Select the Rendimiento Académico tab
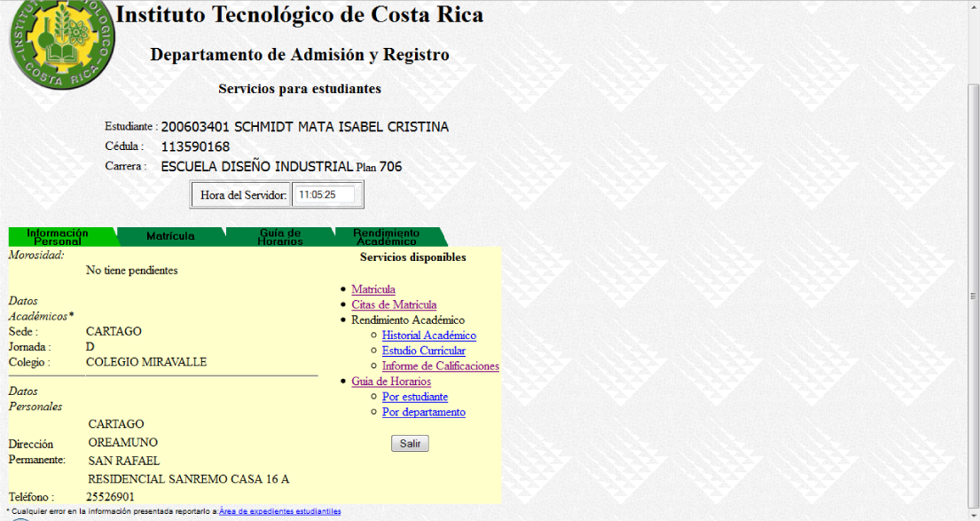Viewport: 980px width, 521px height. click(390, 237)
